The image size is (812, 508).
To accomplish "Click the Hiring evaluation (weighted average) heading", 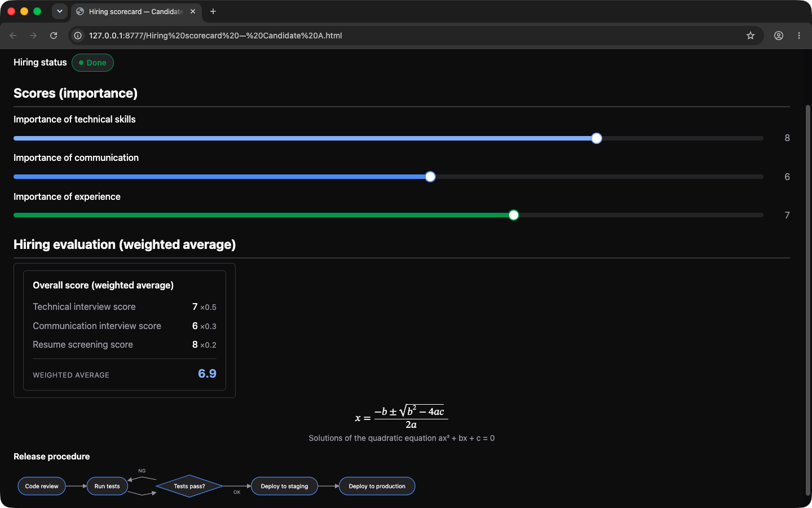I will click(x=125, y=244).
